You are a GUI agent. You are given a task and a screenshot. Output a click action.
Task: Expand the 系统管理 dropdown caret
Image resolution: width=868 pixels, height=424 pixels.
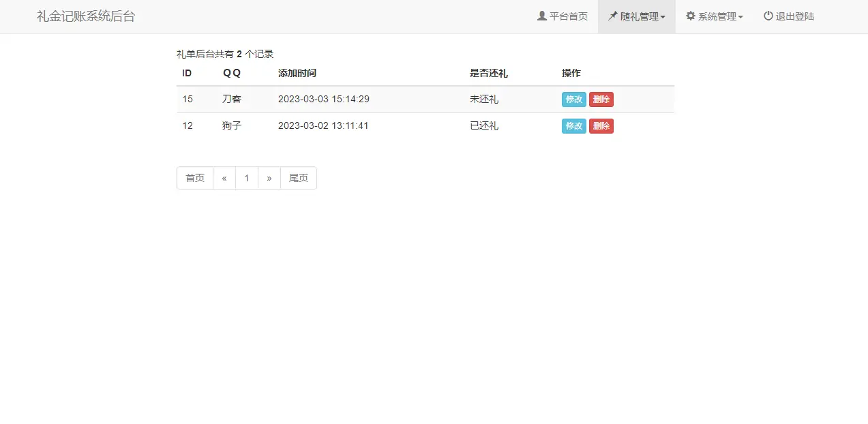point(740,17)
